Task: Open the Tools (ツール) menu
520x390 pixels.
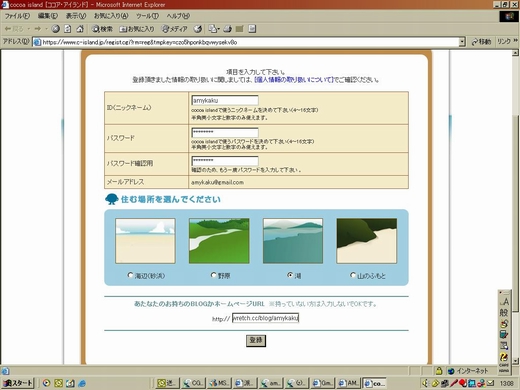Action: [x=147, y=16]
